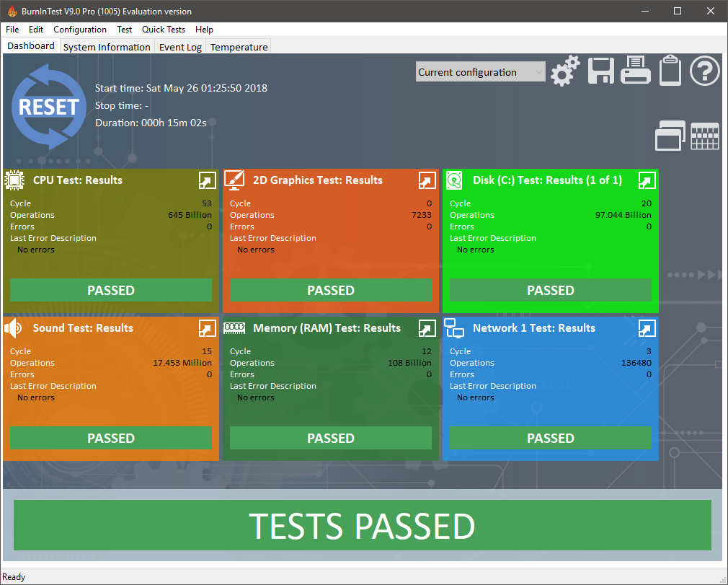Switch to the grid view icon
Image resolution: width=728 pixels, height=585 pixels.
pyautogui.click(x=704, y=136)
